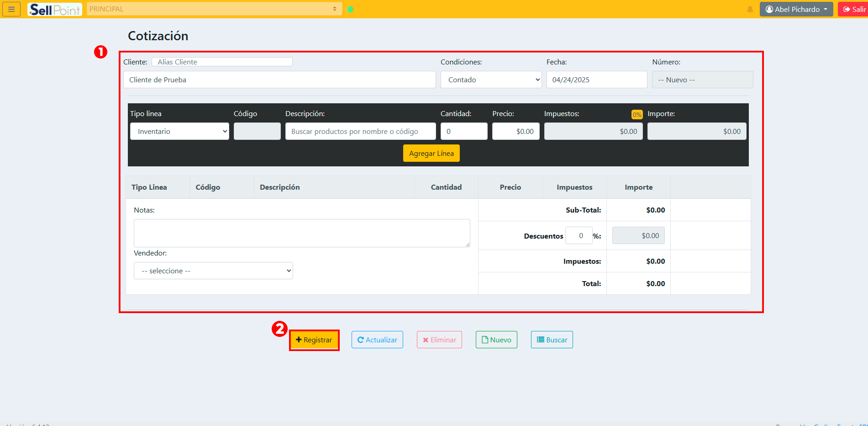This screenshot has width=868, height=426.
Task: Click the Notas text area
Action: pos(301,233)
